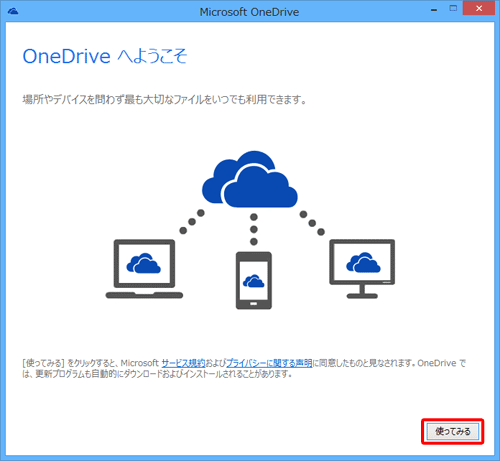Image resolution: width=500 pixels, height=461 pixels.
Task: Open the プライバシーに関する声明 link
Action: pos(269,363)
